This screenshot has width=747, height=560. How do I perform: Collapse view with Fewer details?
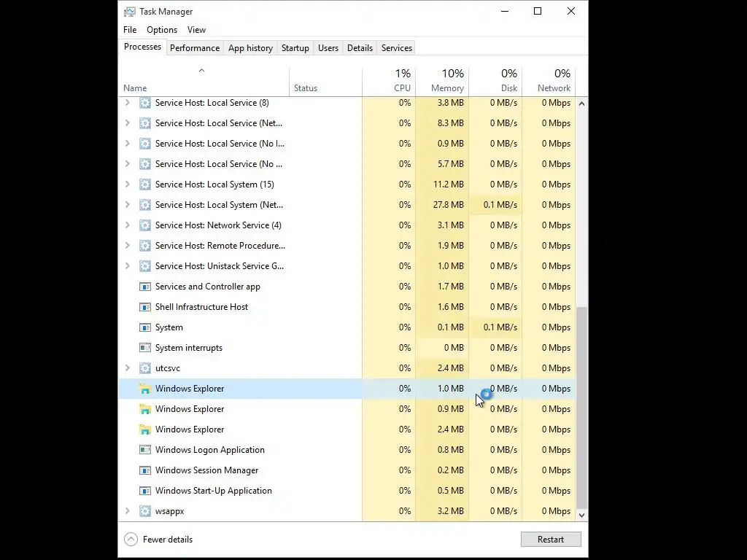158,540
